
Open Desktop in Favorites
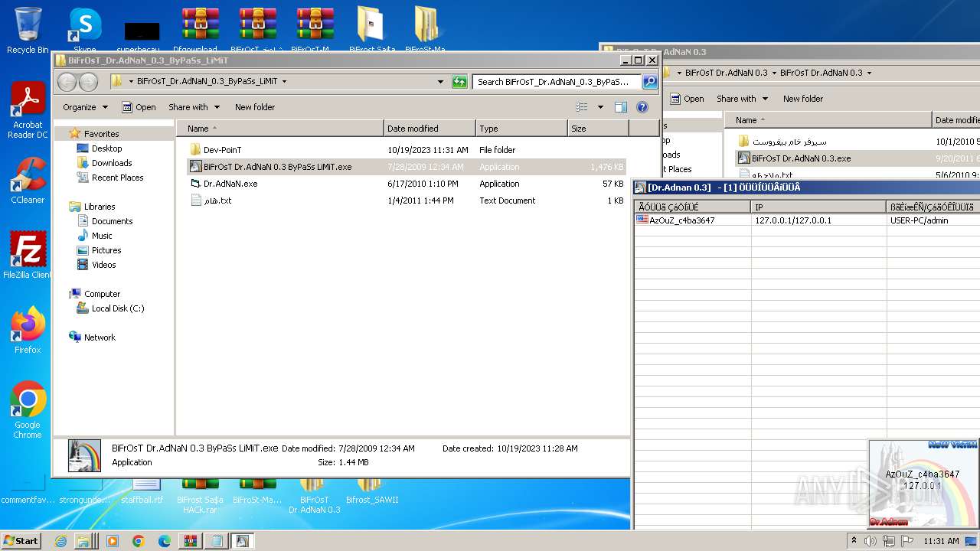point(106,148)
